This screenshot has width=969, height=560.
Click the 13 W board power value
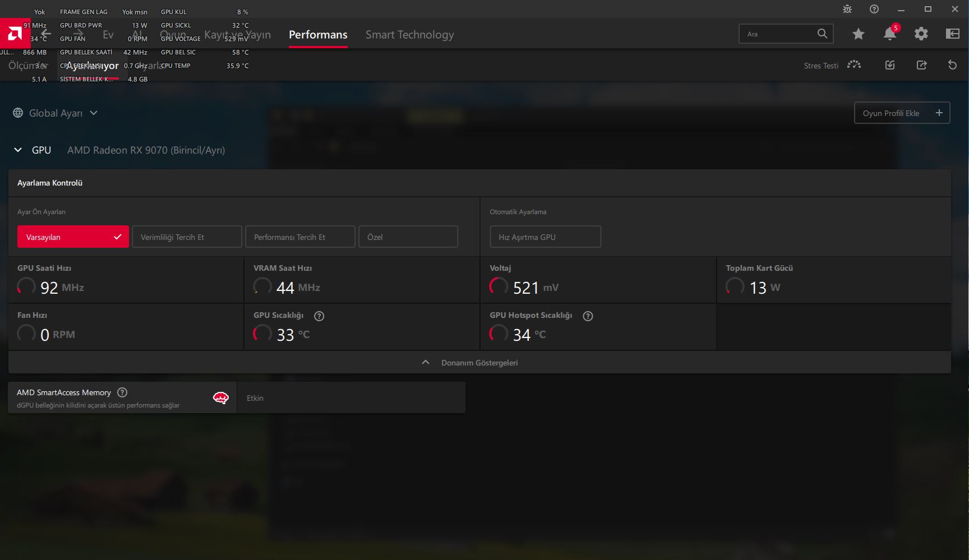(765, 288)
